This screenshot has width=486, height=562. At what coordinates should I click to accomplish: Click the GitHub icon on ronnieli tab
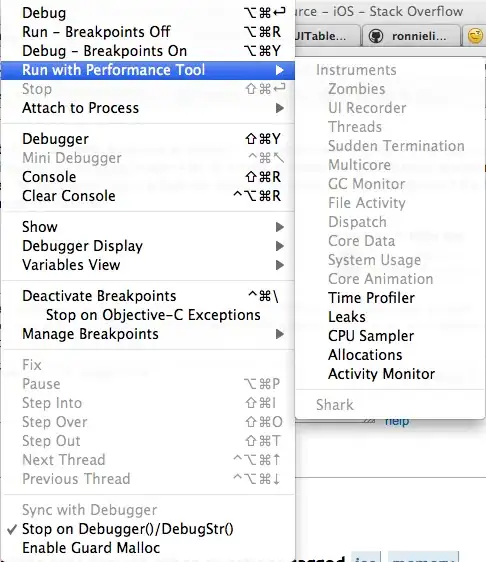[376, 36]
